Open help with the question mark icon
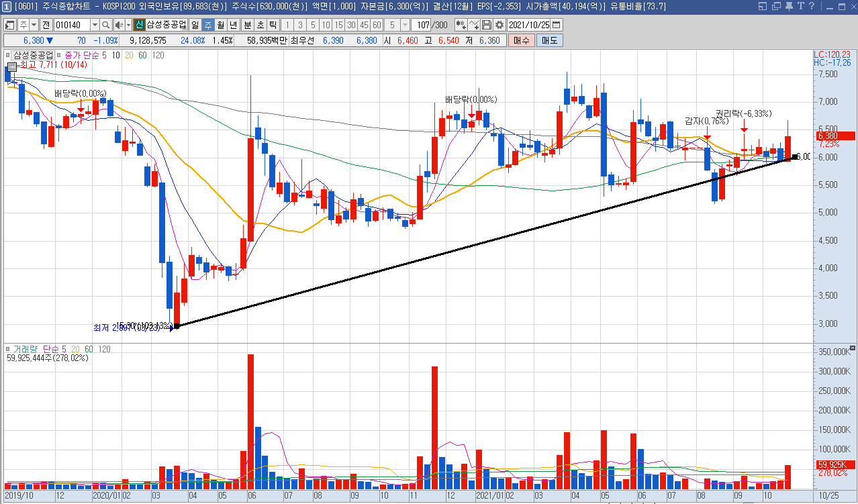This screenshot has height=504, width=858. pyautogui.click(x=812, y=6)
